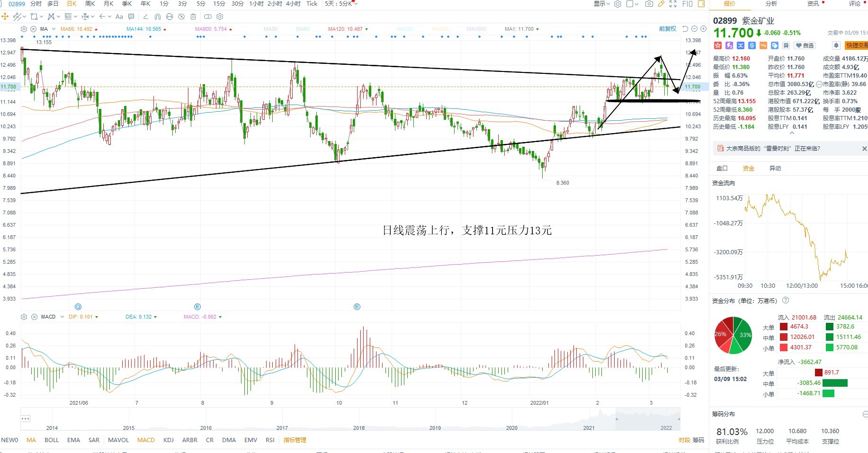Click the ellipsis button on timeline navigator

(26, 418)
